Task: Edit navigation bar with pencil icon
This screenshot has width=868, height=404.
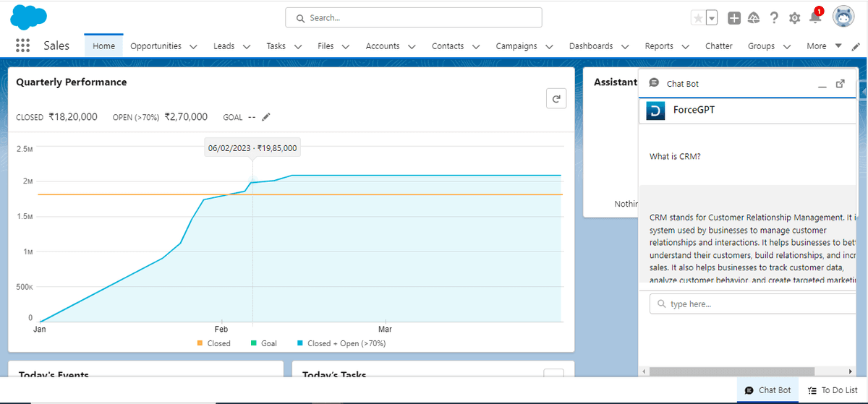Action: pos(856,46)
